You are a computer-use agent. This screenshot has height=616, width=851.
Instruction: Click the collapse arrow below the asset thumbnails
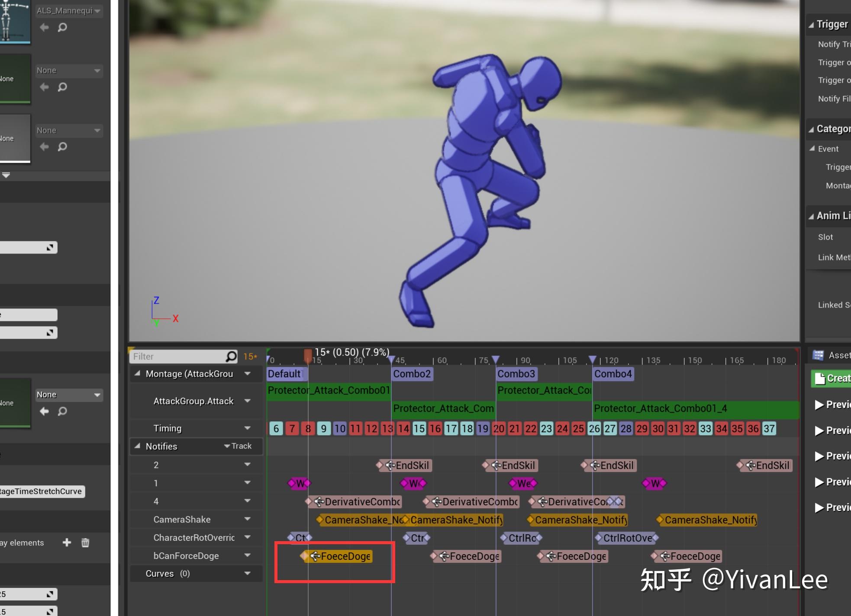coord(6,175)
